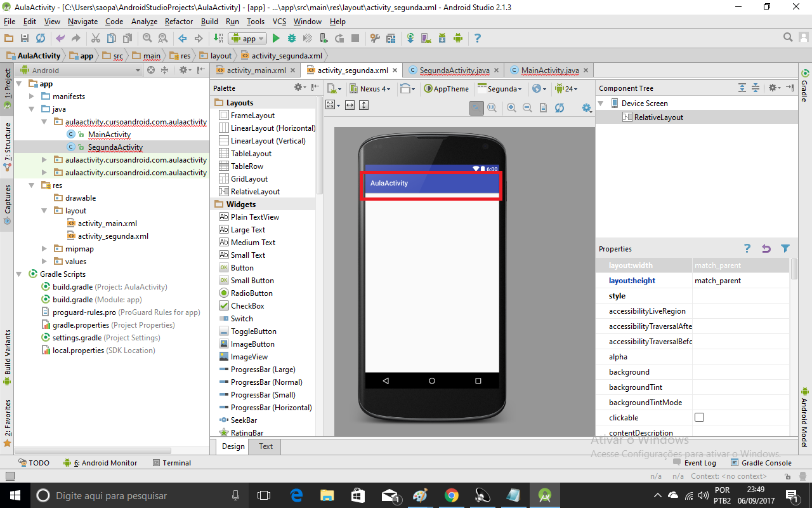
Task: Select the ImageView widget in Palette
Action: (x=249, y=357)
